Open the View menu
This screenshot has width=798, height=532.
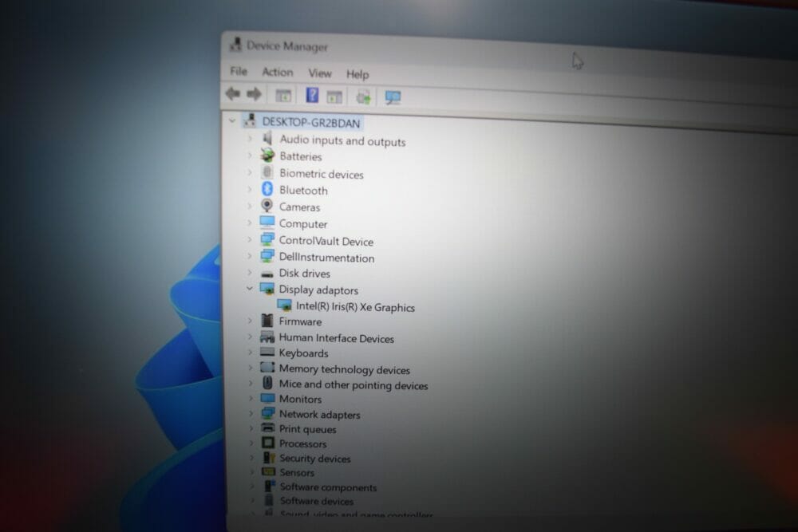[320, 73]
